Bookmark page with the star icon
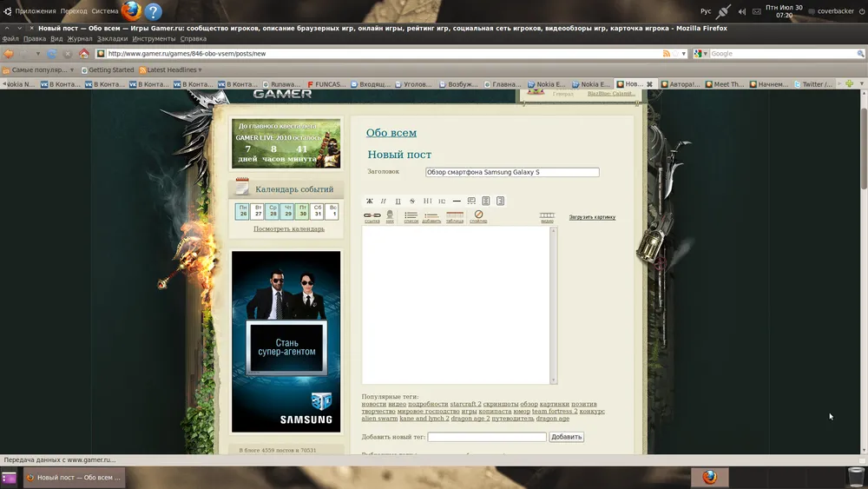The image size is (868, 489). click(x=675, y=54)
